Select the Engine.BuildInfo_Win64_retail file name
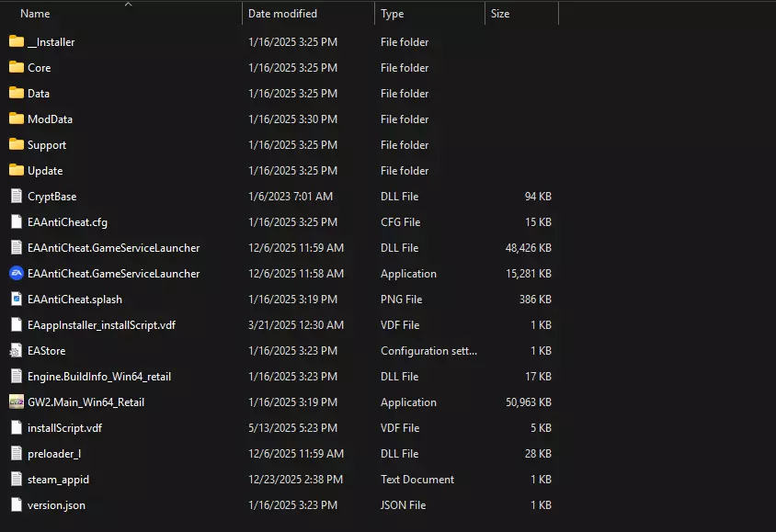The image size is (776, 532). point(99,376)
